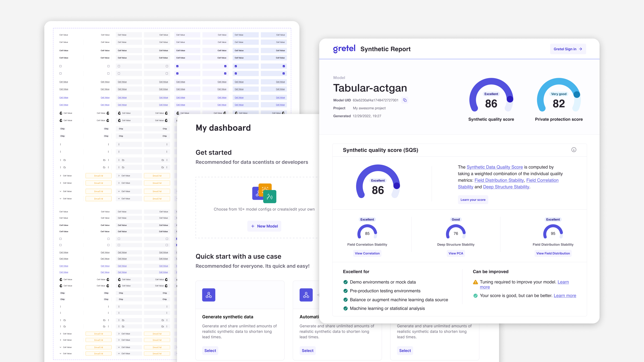Tick the top-left unchecked checkbox in the table grid
The height and width of the screenshot is (362, 644).
pos(61,66)
